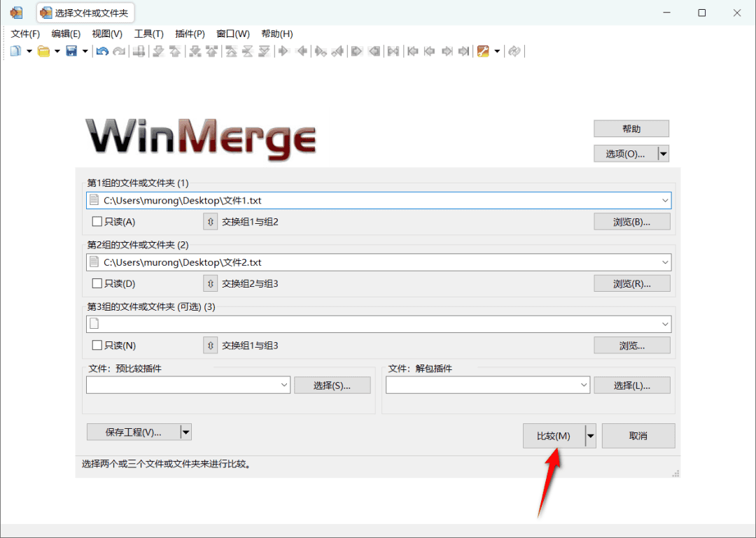Click the Refresh toolbar icon
Image resolution: width=756 pixels, height=538 pixels.
pos(514,50)
